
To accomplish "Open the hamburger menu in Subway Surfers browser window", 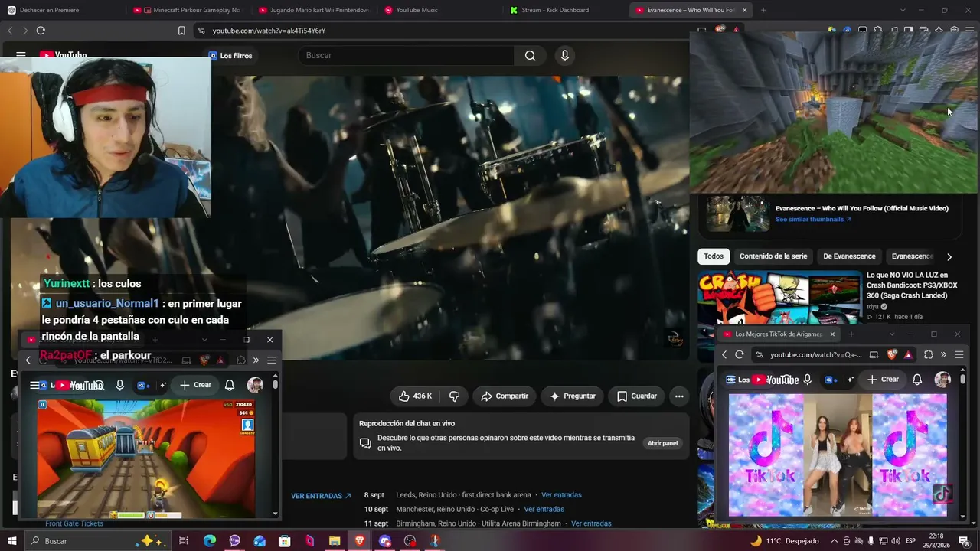I will [271, 360].
